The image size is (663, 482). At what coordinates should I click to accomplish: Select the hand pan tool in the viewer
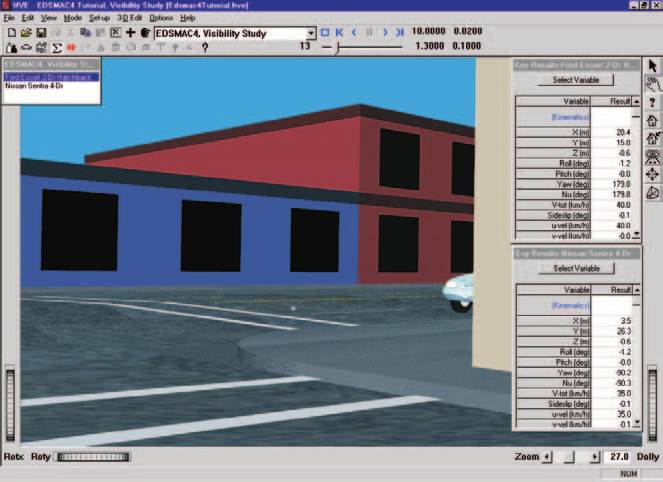pos(652,84)
